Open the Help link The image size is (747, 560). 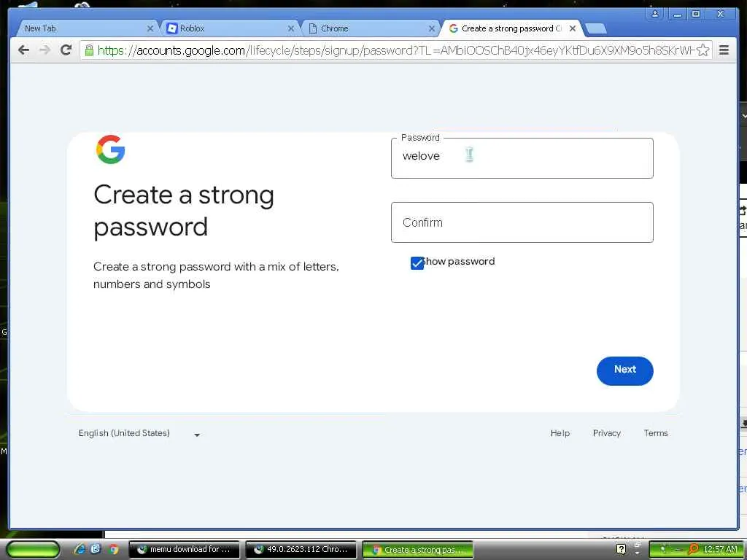click(560, 433)
